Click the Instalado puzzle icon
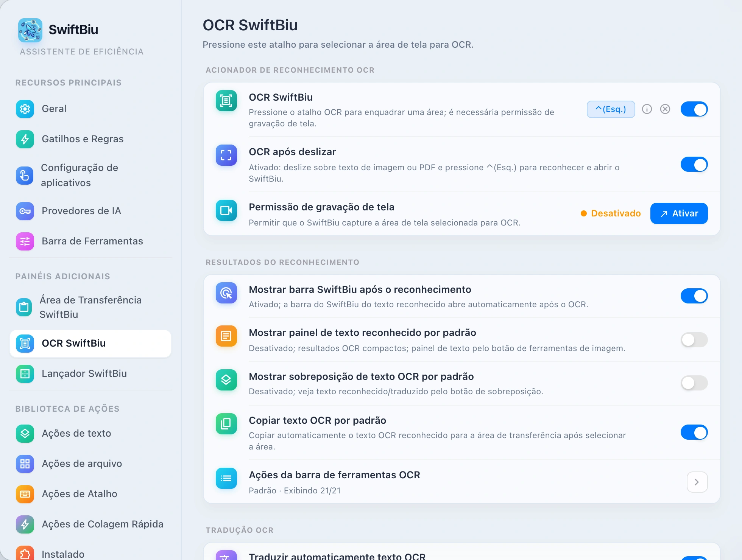Image resolution: width=742 pixels, height=560 pixels. click(25, 553)
